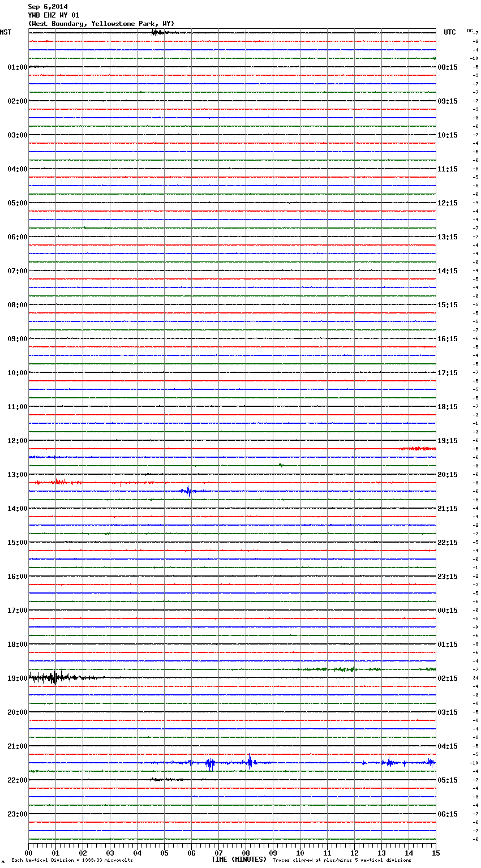
Task: Select the 13:00 MST row label
Action: [x=18, y=475]
